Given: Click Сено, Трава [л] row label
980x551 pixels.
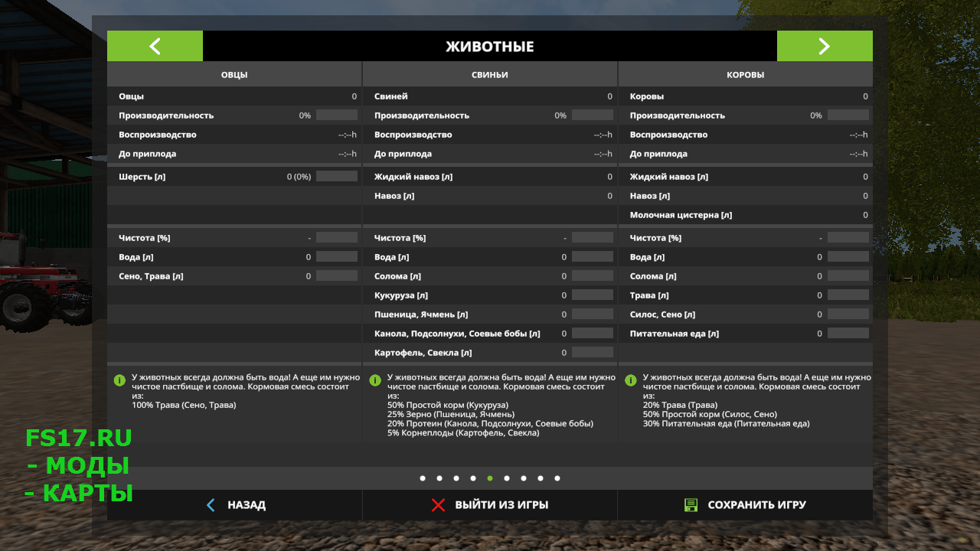Looking at the screenshot, I should [x=151, y=276].
